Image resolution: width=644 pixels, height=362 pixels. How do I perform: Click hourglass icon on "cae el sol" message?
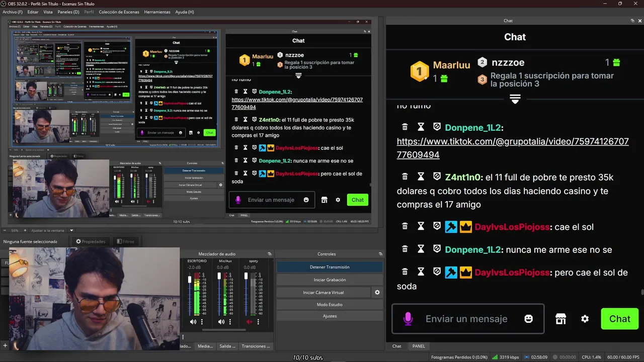(421, 227)
